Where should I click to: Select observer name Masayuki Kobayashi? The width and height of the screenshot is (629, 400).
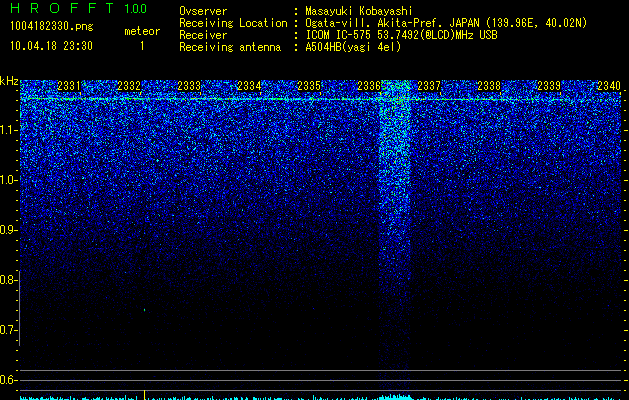(x=359, y=11)
